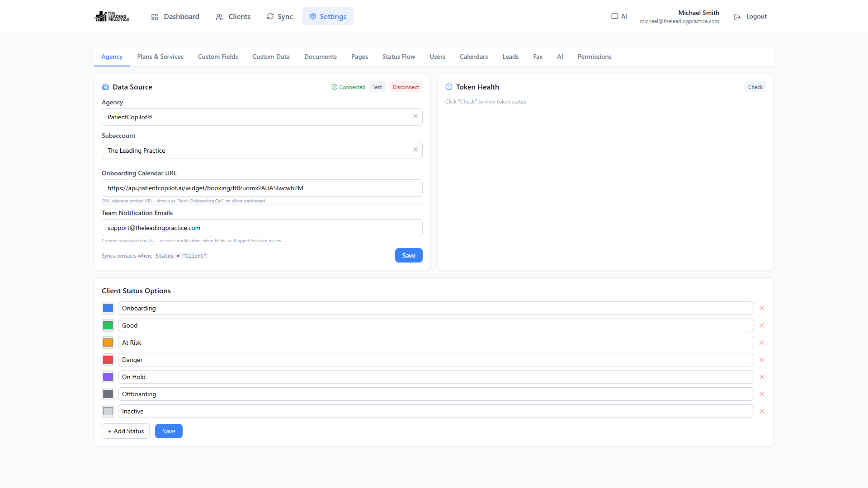Open the Onboarding blue color swatch
Screen dimensions: 868x488
pos(108,308)
